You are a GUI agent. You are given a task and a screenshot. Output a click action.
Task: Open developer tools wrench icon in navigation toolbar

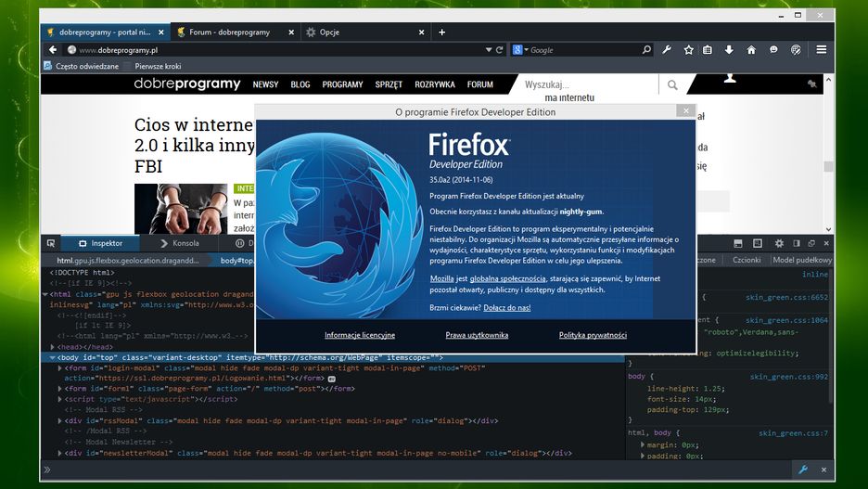(667, 50)
